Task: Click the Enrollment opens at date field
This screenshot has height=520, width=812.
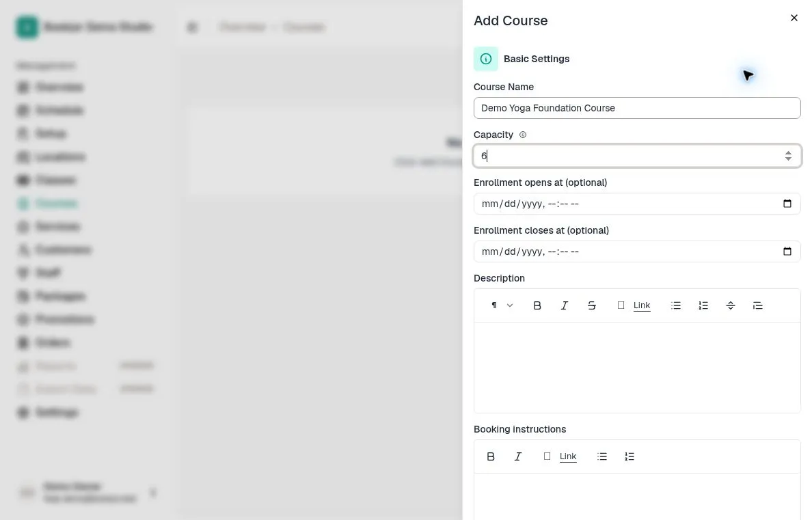Action: coord(637,204)
